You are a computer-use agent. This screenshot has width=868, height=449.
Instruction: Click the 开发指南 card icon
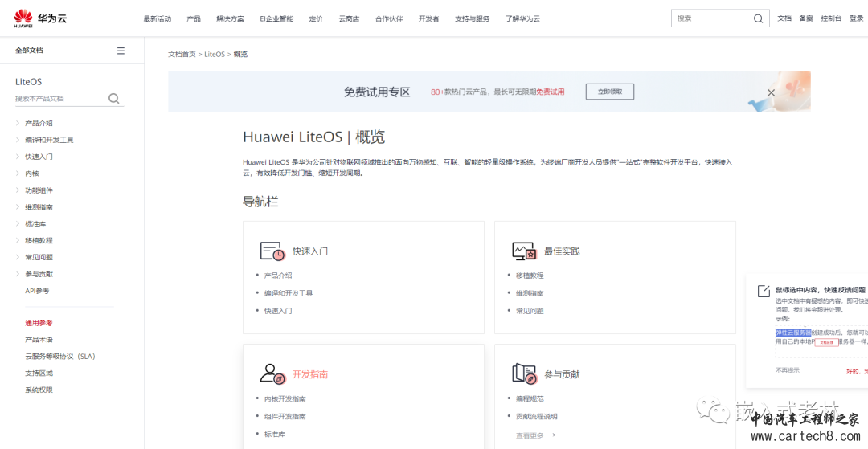click(x=272, y=373)
